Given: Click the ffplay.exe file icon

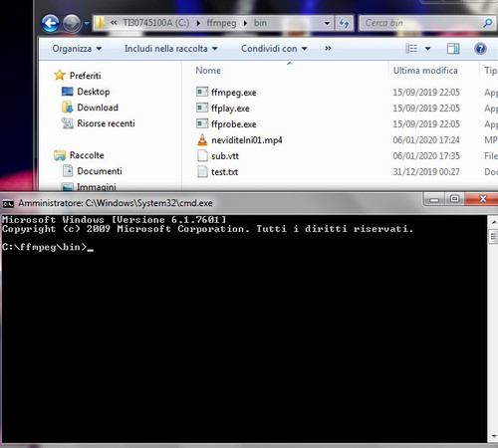Looking at the screenshot, I should click(202, 108).
